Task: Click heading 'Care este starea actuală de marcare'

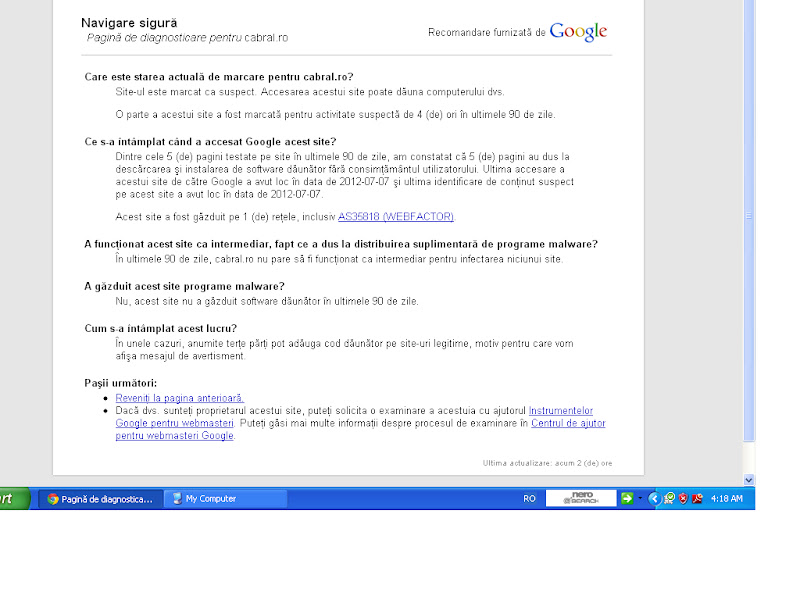Action: (219, 77)
